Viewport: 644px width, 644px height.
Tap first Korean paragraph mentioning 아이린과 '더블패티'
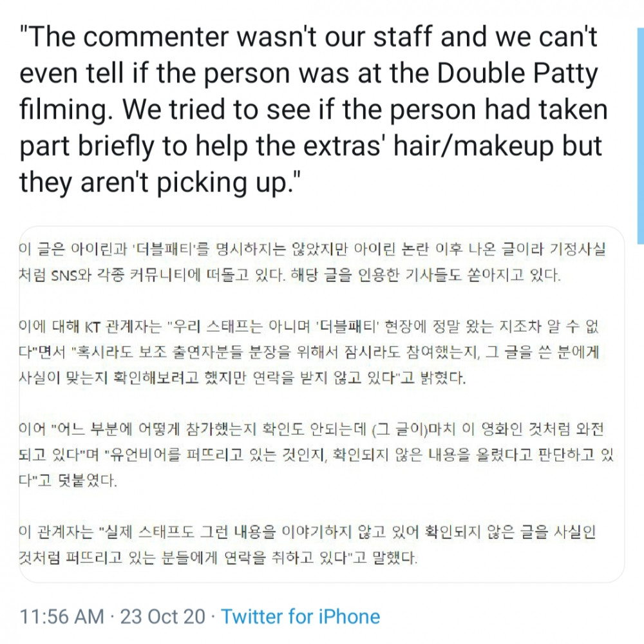point(312,261)
